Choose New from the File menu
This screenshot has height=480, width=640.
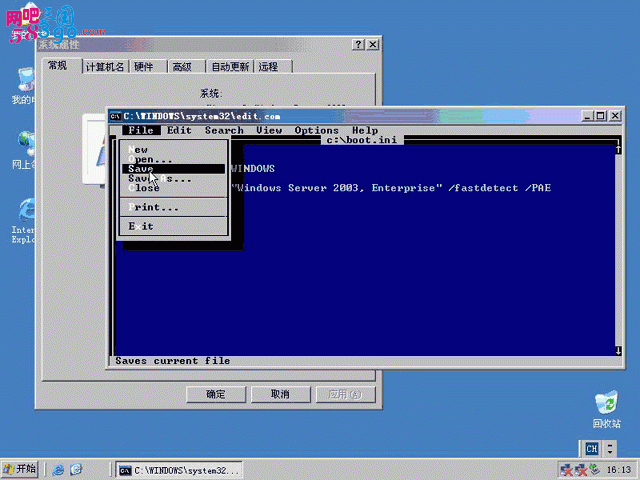(173, 150)
